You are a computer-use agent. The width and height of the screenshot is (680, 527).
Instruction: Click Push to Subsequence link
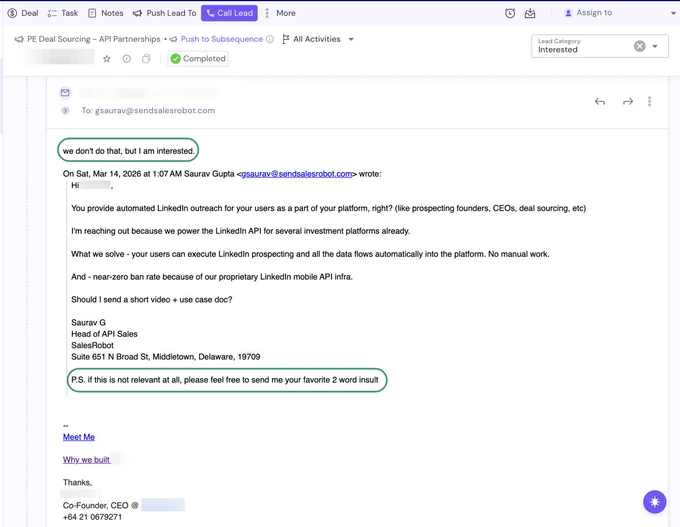pos(222,39)
